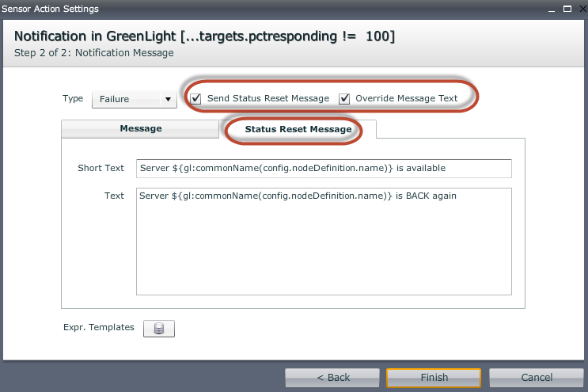The image size is (588, 392).
Task: Expand the Type dropdown arrow
Action: point(168,100)
